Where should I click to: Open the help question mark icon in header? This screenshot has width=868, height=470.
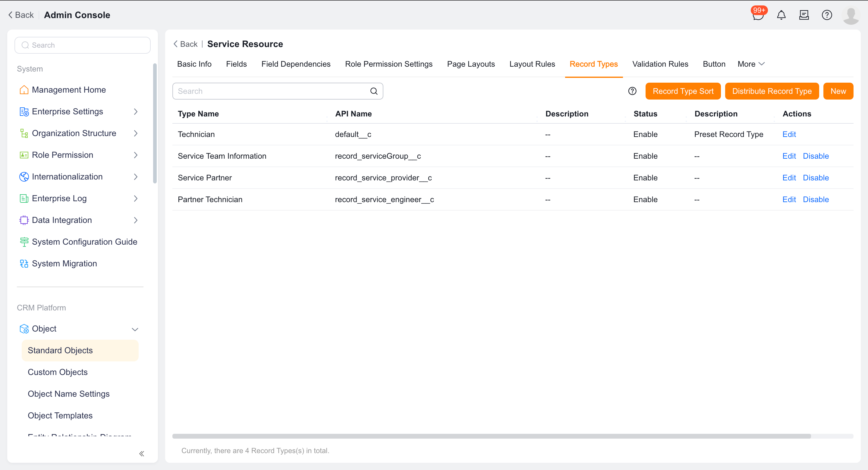click(827, 15)
